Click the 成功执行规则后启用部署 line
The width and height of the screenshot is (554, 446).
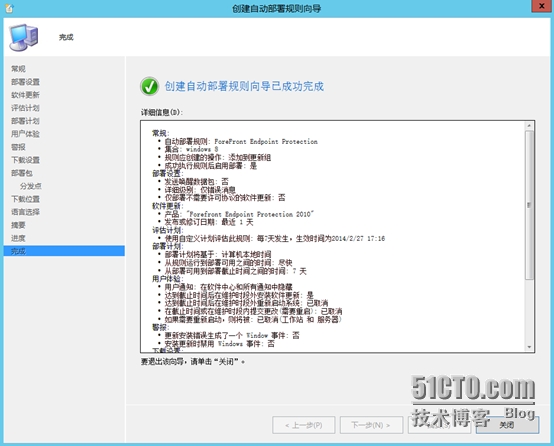tap(211, 165)
